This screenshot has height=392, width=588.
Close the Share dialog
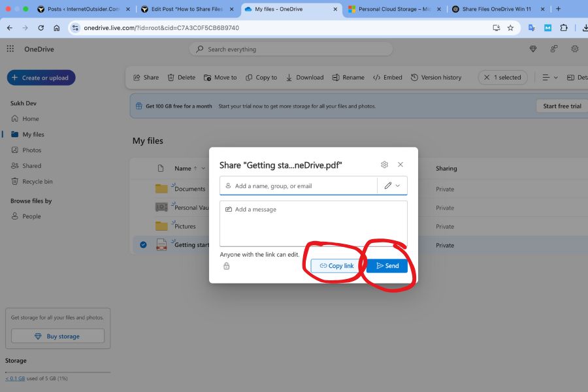[400, 165]
